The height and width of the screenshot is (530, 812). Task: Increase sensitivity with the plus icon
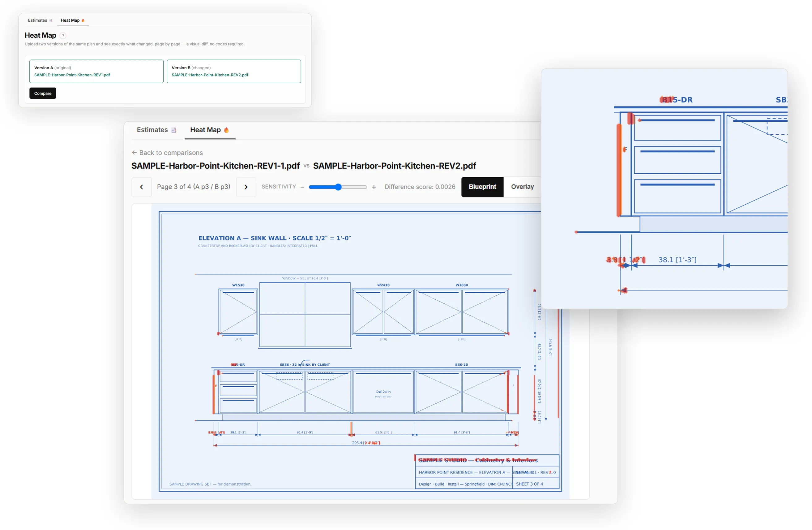pyautogui.click(x=374, y=187)
